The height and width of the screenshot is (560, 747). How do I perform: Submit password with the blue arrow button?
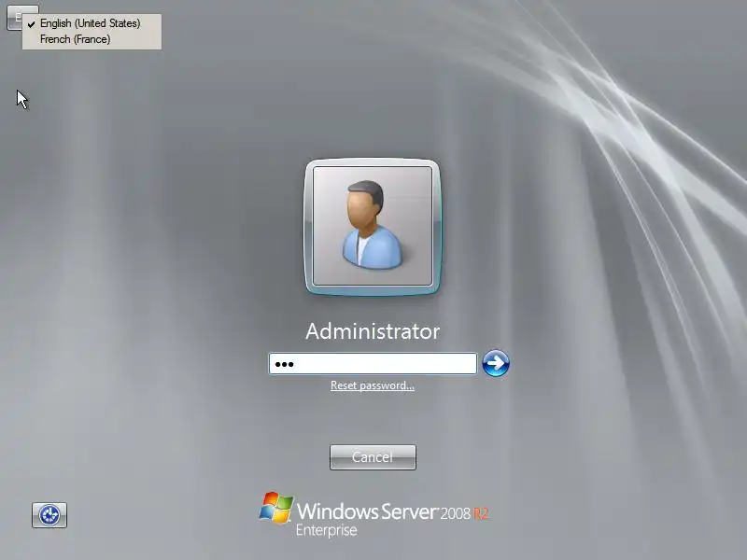pos(496,363)
